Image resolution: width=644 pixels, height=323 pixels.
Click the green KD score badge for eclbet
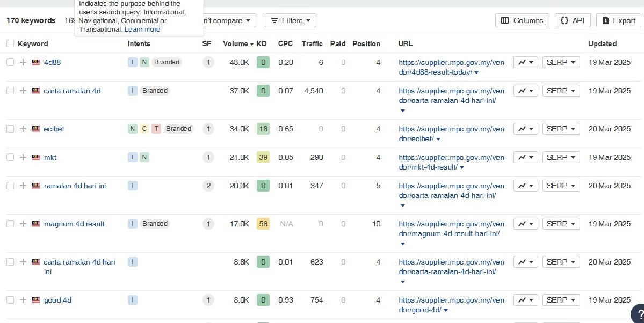263,129
